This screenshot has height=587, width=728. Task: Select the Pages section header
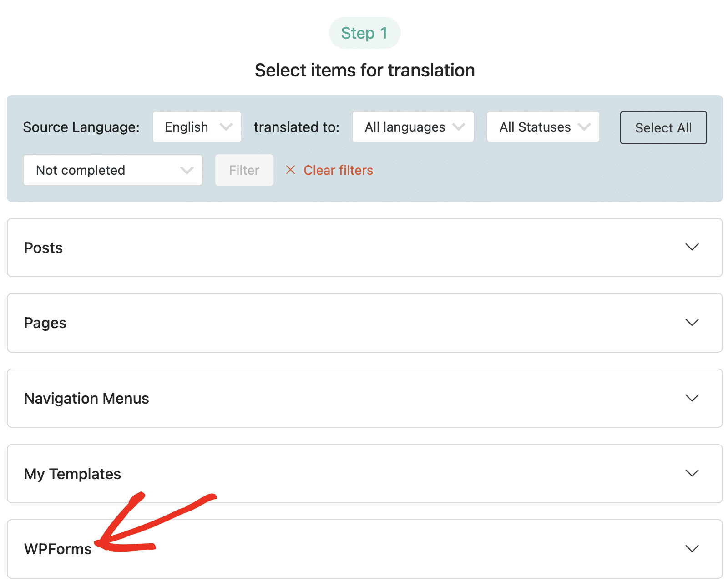45,323
